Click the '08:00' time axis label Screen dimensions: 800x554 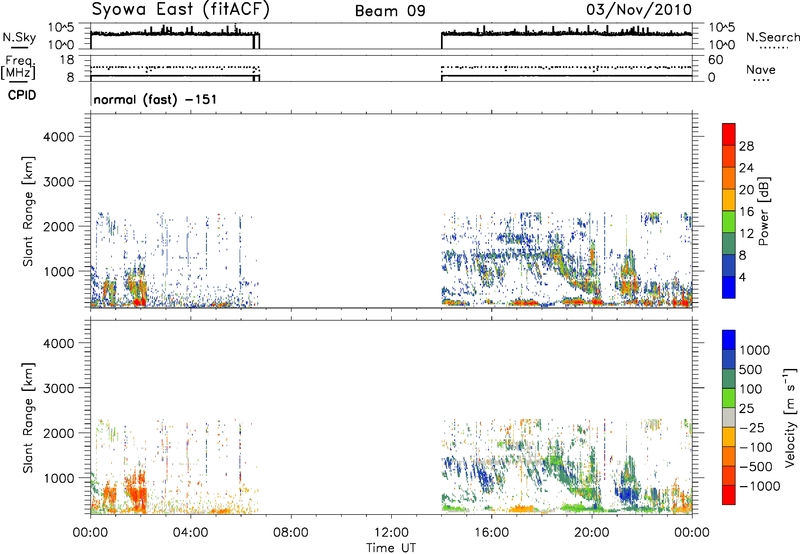(291, 533)
